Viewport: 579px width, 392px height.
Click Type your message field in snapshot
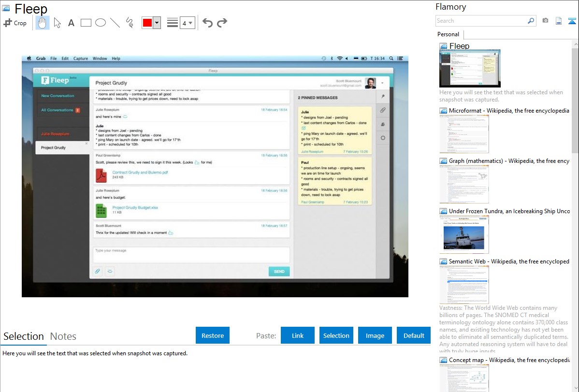[x=191, y=255]
